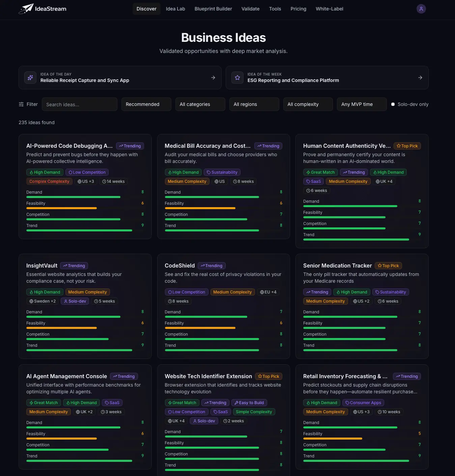Open the user profile avatar icon

coord(421,9)
